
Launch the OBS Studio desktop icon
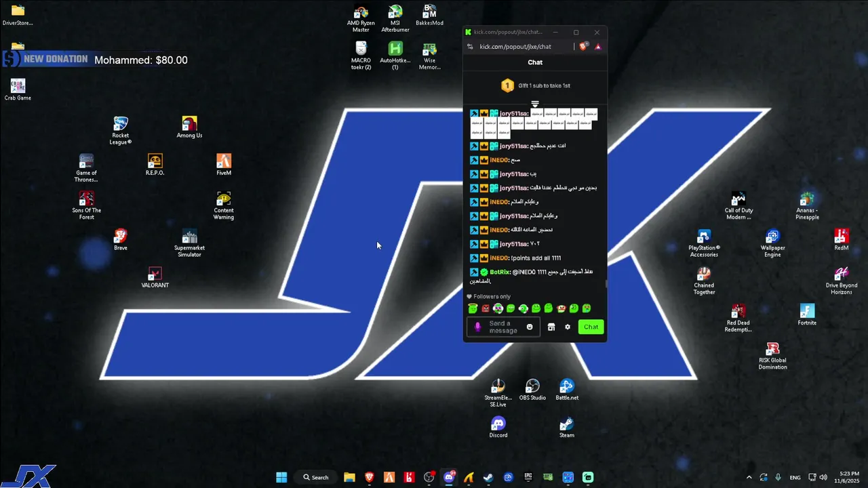click(x=532, y=389)
